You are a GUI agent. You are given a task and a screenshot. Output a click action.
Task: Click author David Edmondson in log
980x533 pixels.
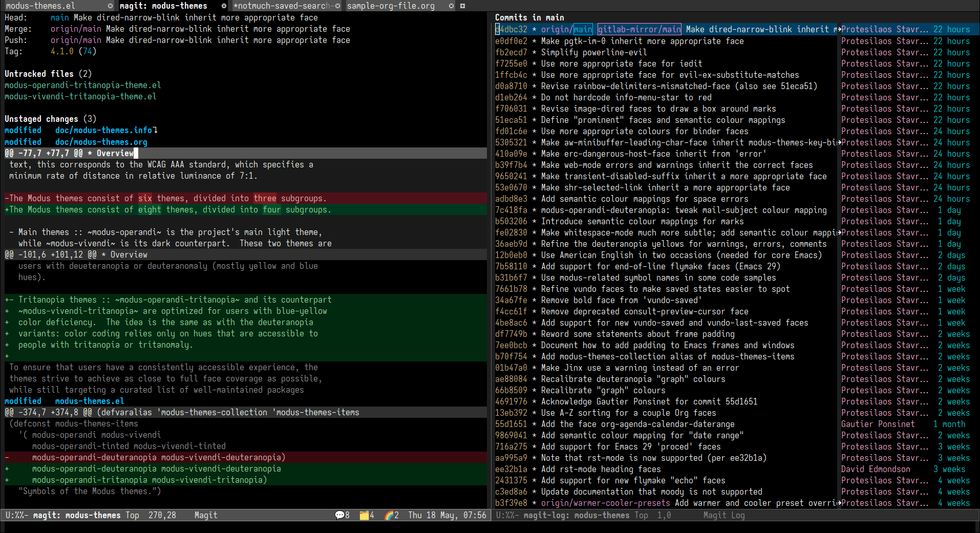pyautogui.click(x=876, y=469)
